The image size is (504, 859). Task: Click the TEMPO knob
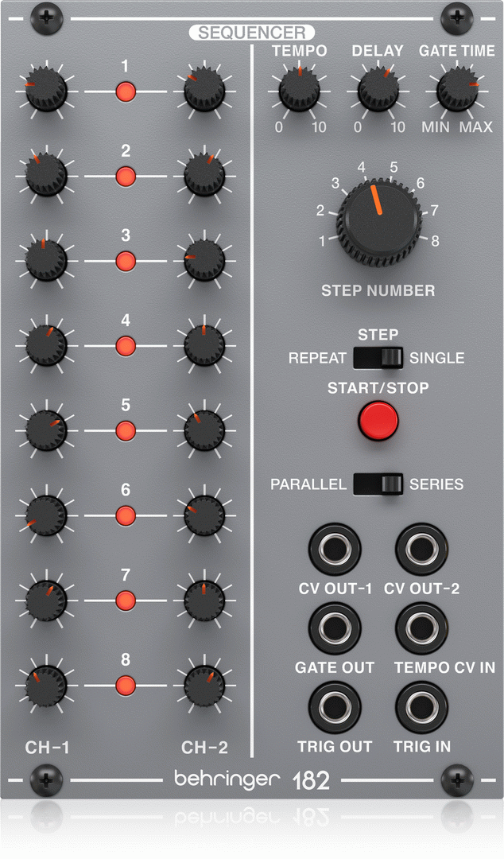pos(299,89)
